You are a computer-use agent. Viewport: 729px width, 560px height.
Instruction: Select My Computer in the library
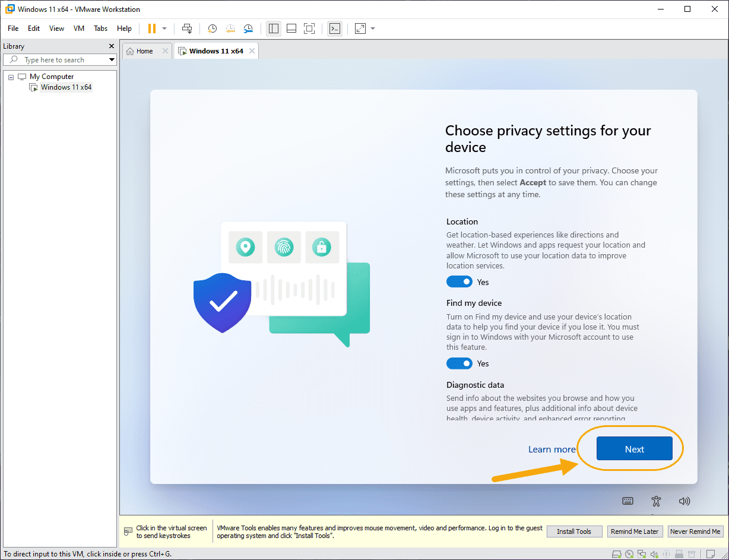tap(52, 77)
